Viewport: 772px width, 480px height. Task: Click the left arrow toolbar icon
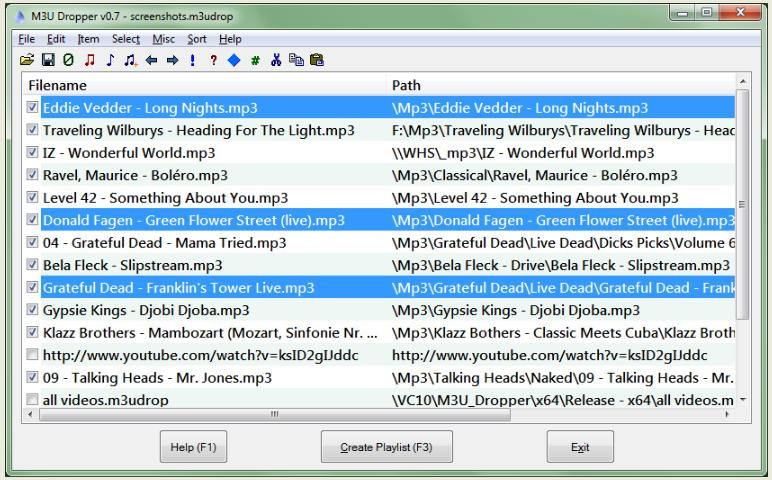click(152, 60)
